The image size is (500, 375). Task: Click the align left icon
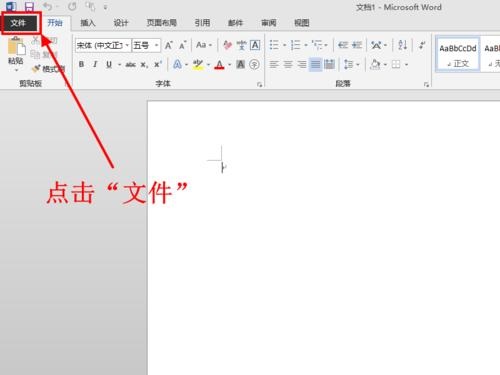274,64
